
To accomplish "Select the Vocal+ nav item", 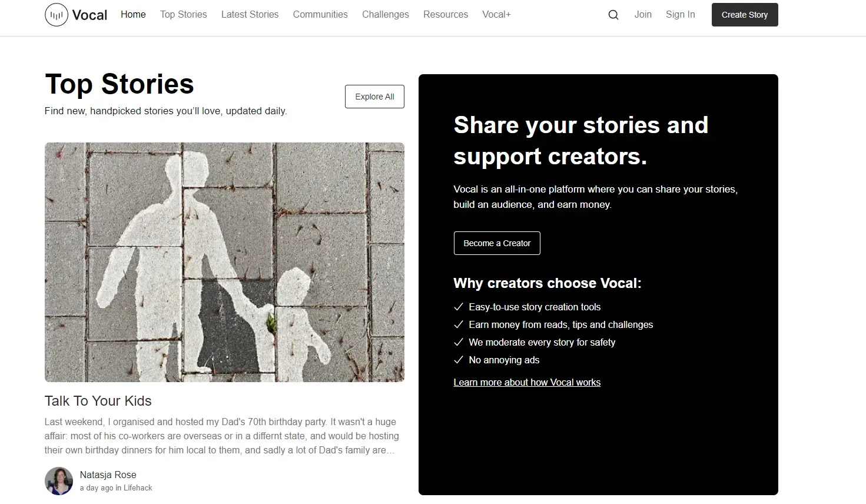I will point(496,15).
